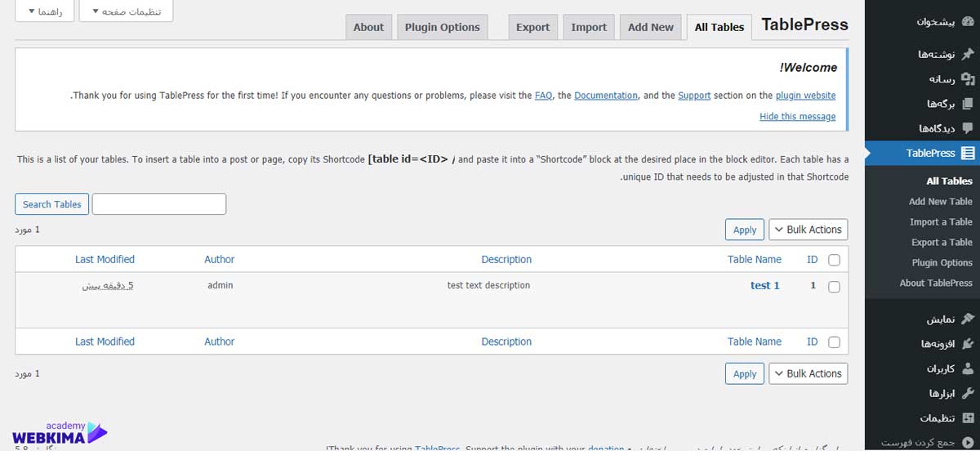980x451 pixels.
Task: Click the last modified time '5 دقیقه پیش'
Action: tap(108, 286)
